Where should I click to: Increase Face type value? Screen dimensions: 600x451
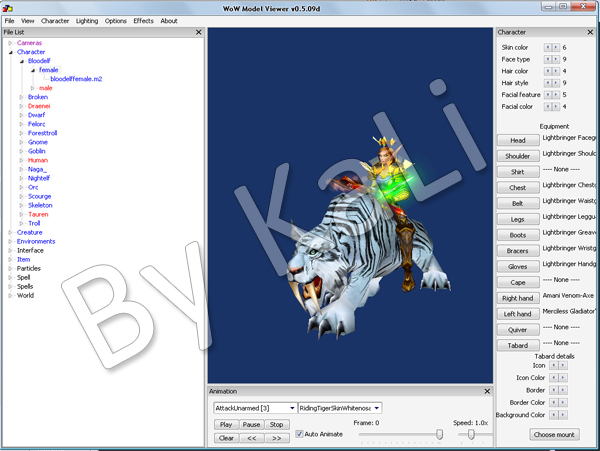point(556,59)
